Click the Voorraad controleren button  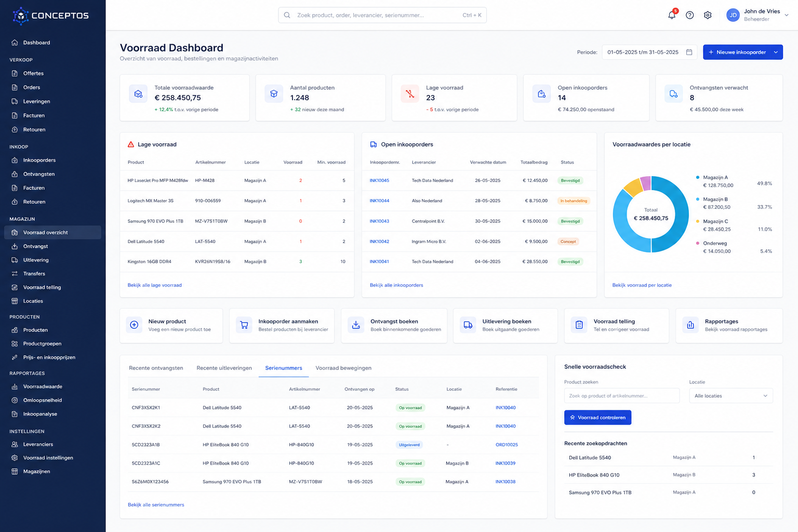click(x=597, y=418)
